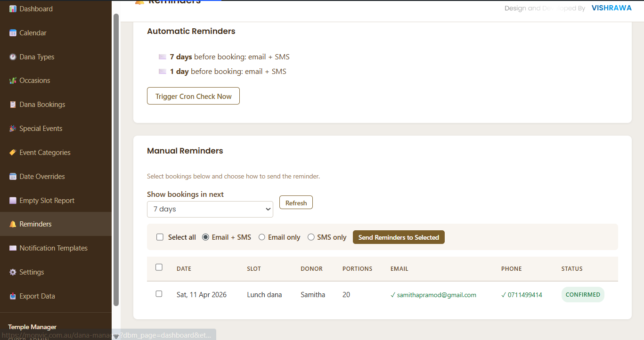Viewport: 644px width, 340px height.
Task: Click the Export Data icon
Action: coord(13,296)
